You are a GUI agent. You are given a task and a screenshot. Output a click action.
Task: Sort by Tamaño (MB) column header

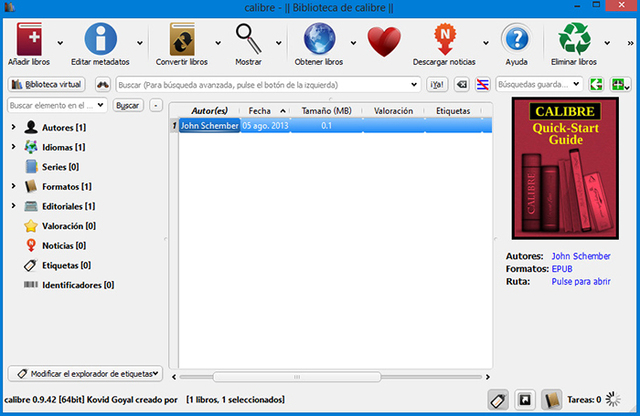[327, 111]
